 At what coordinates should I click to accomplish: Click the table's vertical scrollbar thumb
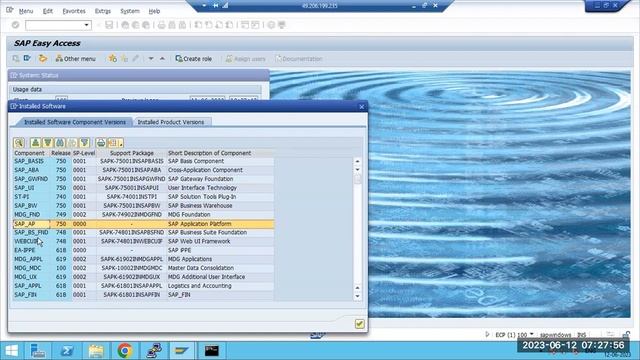pyautogui.click(x=358, y=179)
